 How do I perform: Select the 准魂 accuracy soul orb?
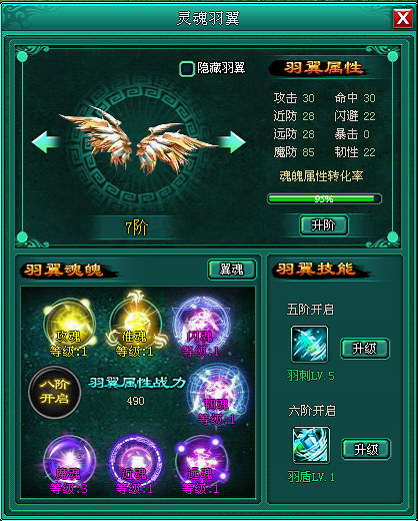pyautogui.click(x=135, y=323)
